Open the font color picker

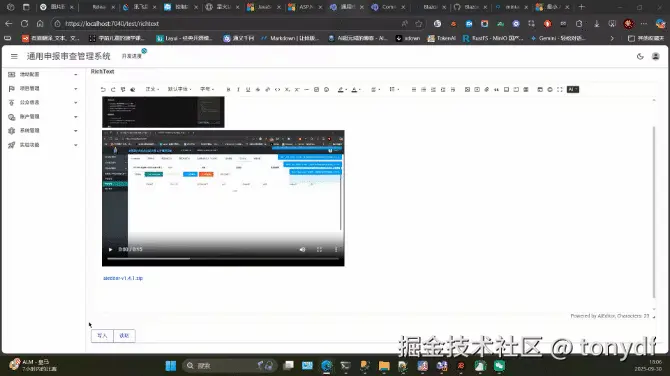point(356,89)
